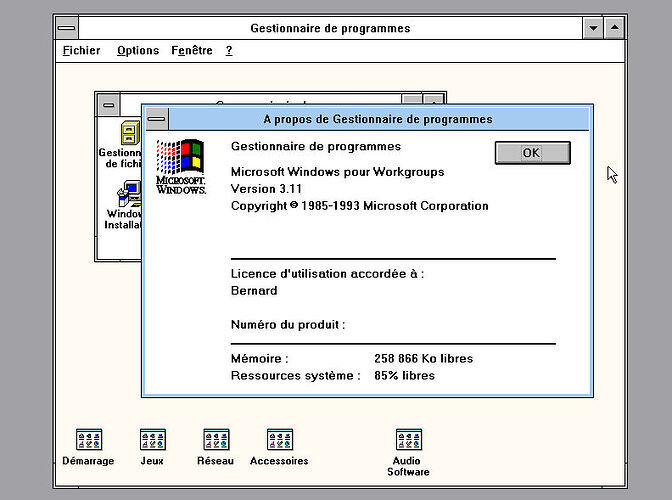Open the ? help menu
The height and width of the screenshot is (500, 672).
pos(229,50)
